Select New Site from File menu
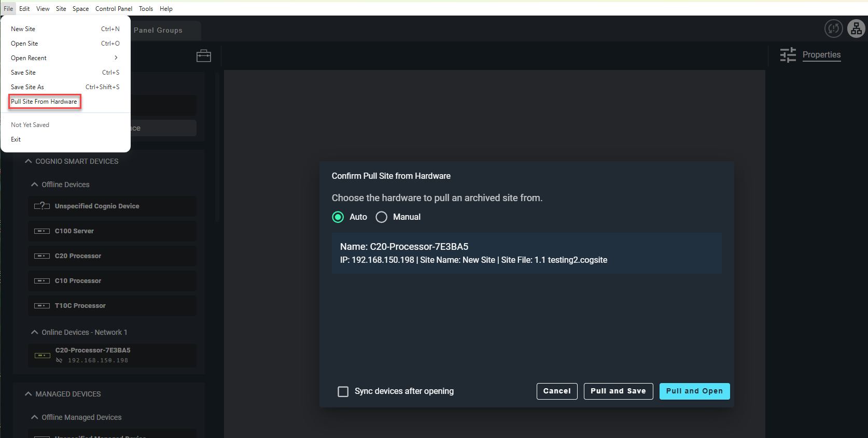This screenshot has height=438, width=868. coord(65,29)
